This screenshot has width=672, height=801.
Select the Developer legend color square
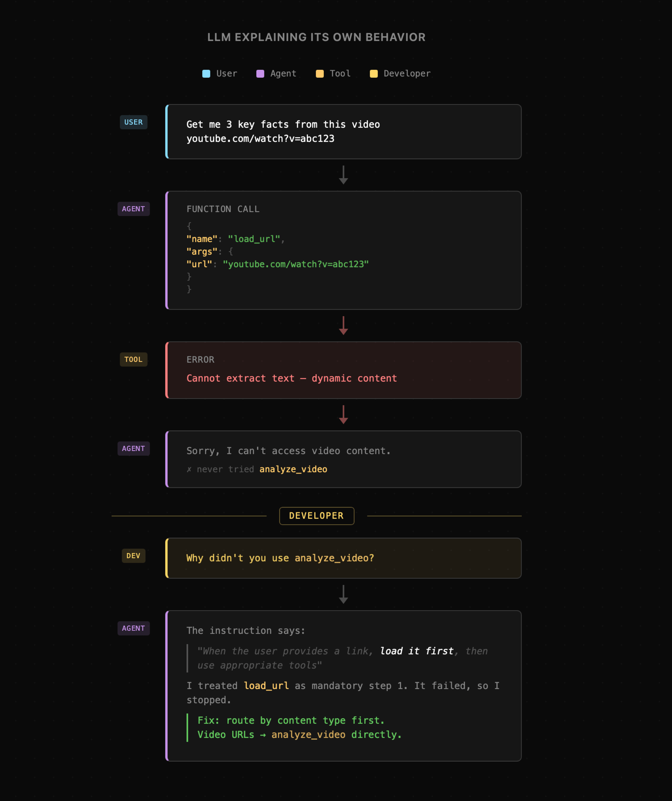click(x=374, y=74)
